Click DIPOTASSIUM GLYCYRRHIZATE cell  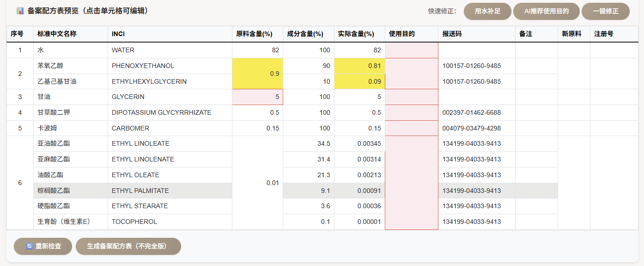170,113
